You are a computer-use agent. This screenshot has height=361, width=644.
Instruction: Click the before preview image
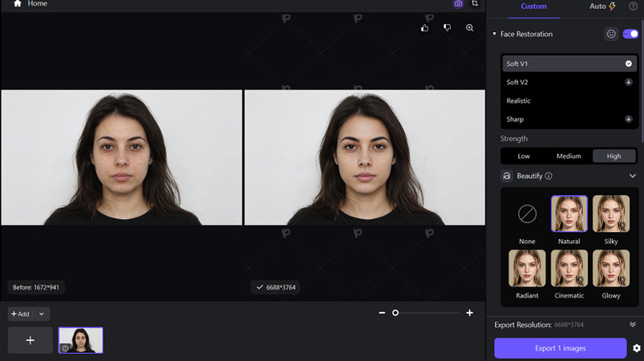coord(122,157)
